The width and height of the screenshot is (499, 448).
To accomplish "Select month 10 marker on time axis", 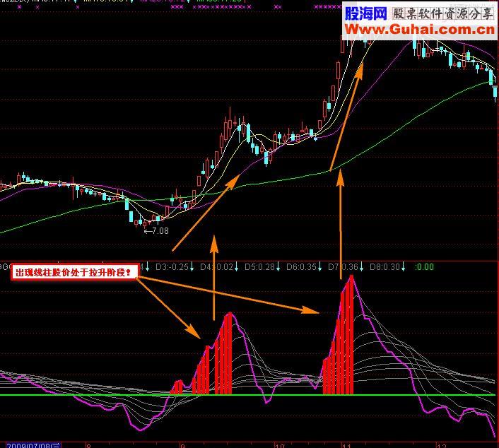I will click(x=279, y=445).
